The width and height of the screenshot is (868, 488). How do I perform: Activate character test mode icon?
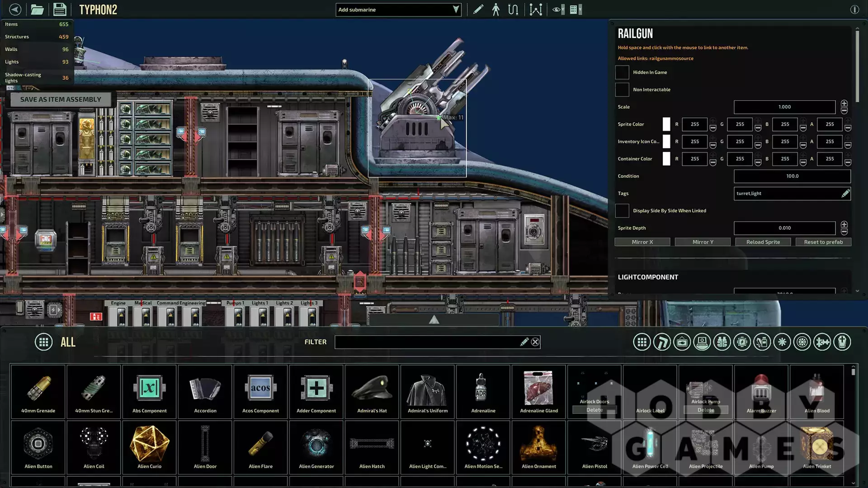click(496, 9)
